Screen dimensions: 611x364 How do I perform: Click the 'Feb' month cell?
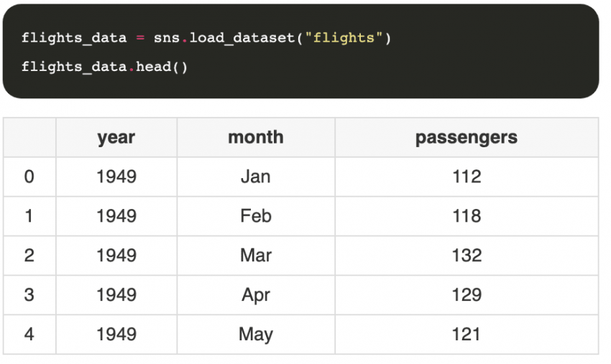[x=256, y=216]
